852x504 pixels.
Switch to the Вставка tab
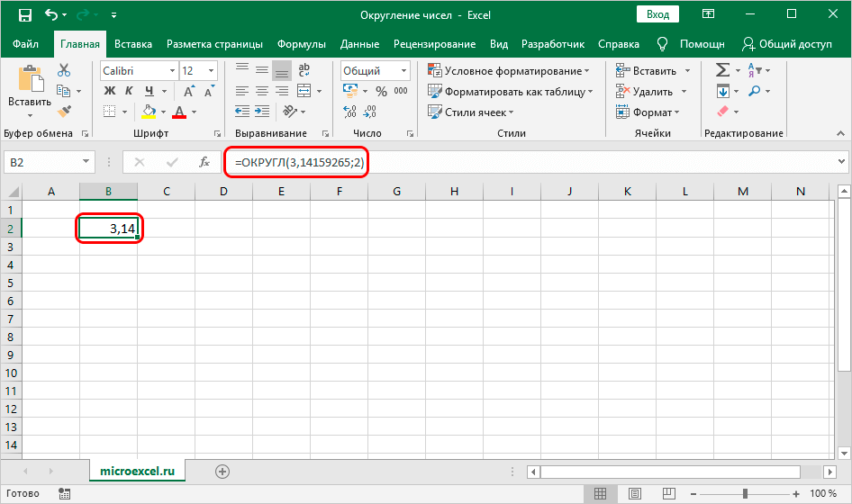click(x=133, y=43)
